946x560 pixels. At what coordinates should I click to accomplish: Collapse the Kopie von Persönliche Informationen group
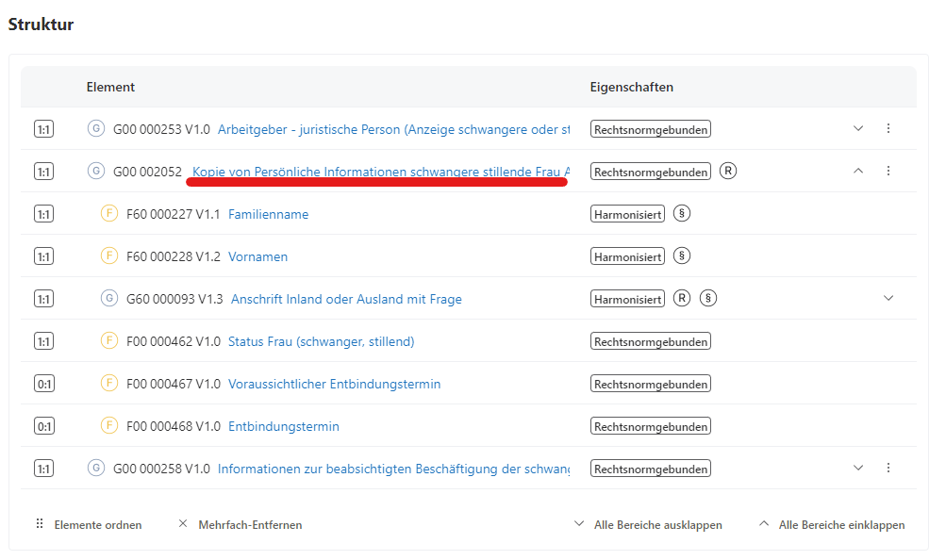coord(858,171)
